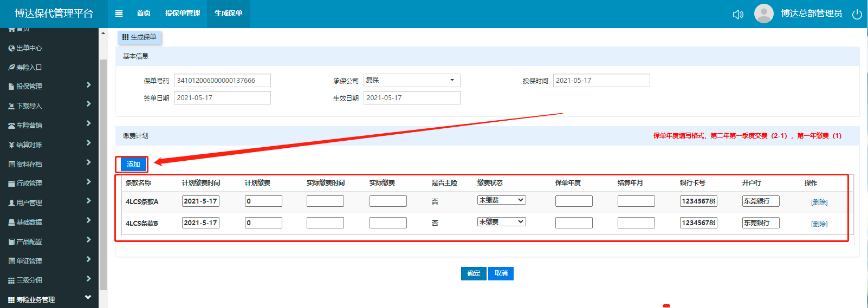The image size is (868, 308).
Task: Click 博达总部管理员 username
Action: coord(812,14)
